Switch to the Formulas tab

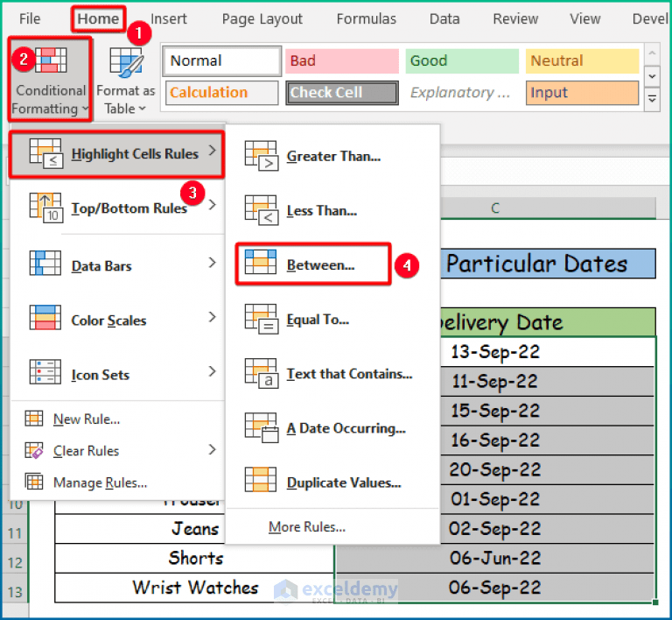(x=367, y=19)
